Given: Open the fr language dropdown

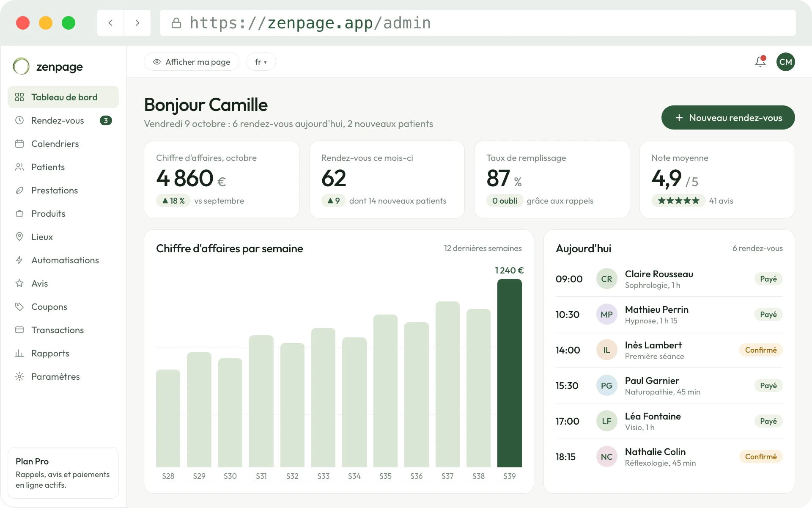Looking at the screenshot, I should [261, 62].
